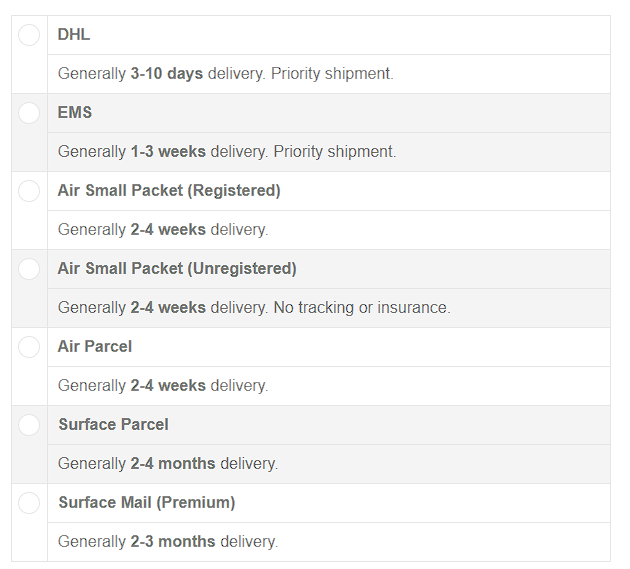Click Air Parcel 2-4 weeks delivery description
The height and width of the screenshot is (569, 630).
[163, 385]
